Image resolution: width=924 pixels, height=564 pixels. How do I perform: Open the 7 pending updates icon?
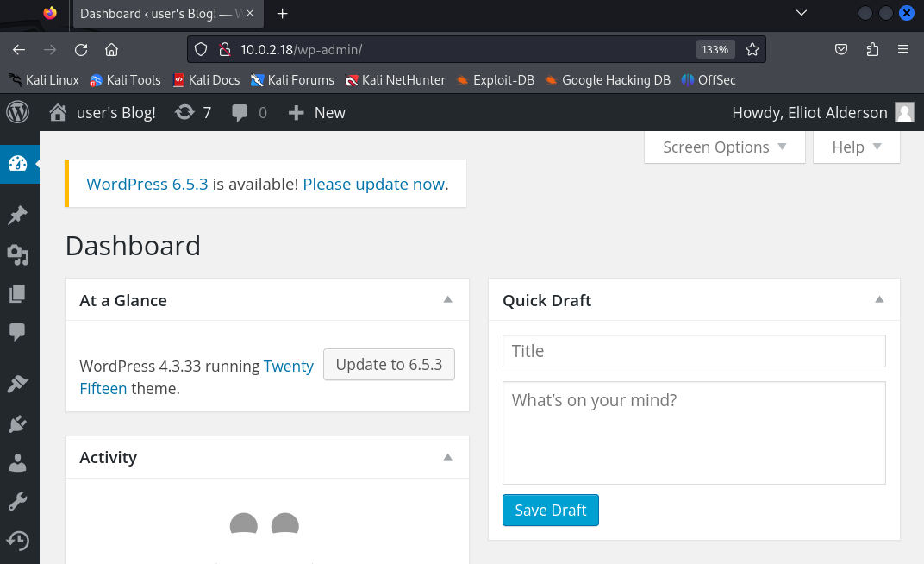193,112
